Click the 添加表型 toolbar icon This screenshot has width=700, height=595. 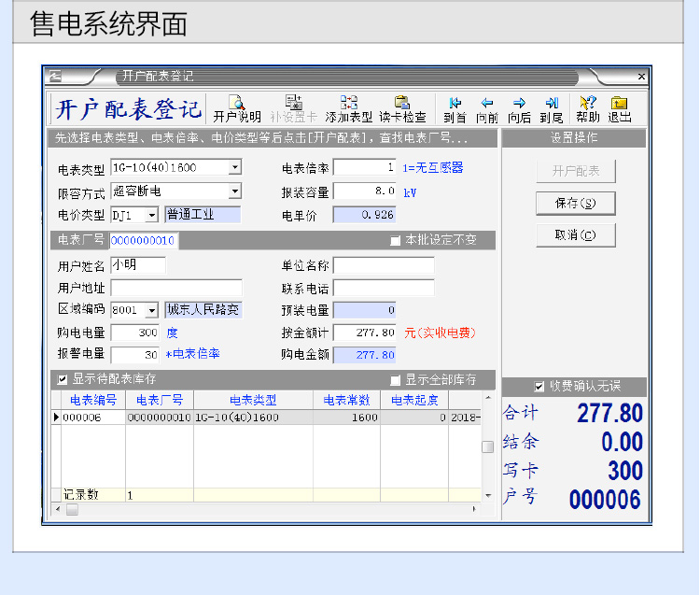pyautogui.click(x=348, y=108)
